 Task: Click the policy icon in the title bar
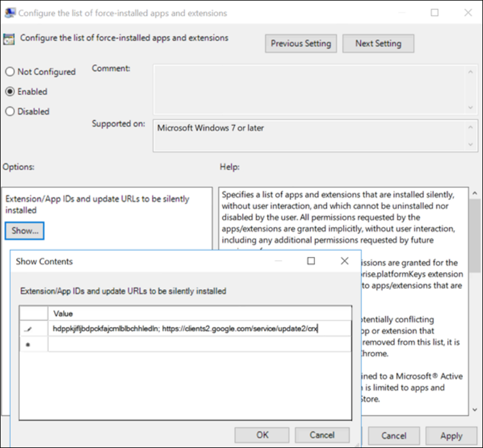pos(11,12)
